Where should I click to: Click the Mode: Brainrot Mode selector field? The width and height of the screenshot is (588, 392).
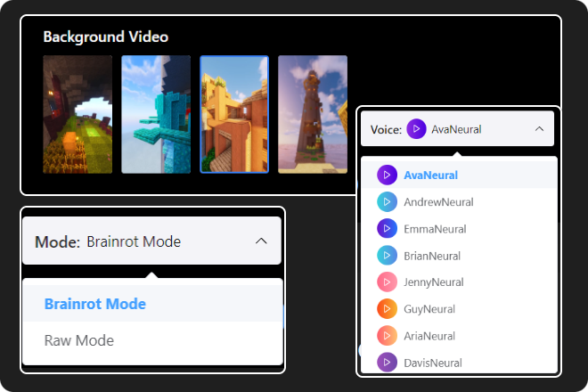coord(151,241)
